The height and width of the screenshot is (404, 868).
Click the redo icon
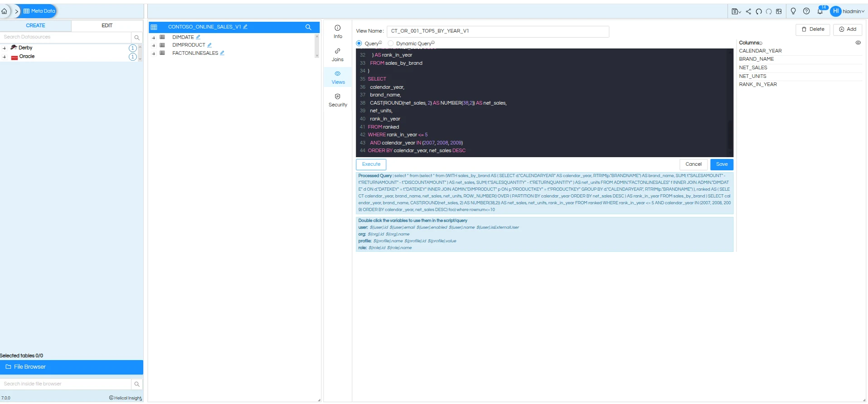click(x=769, y=11)
